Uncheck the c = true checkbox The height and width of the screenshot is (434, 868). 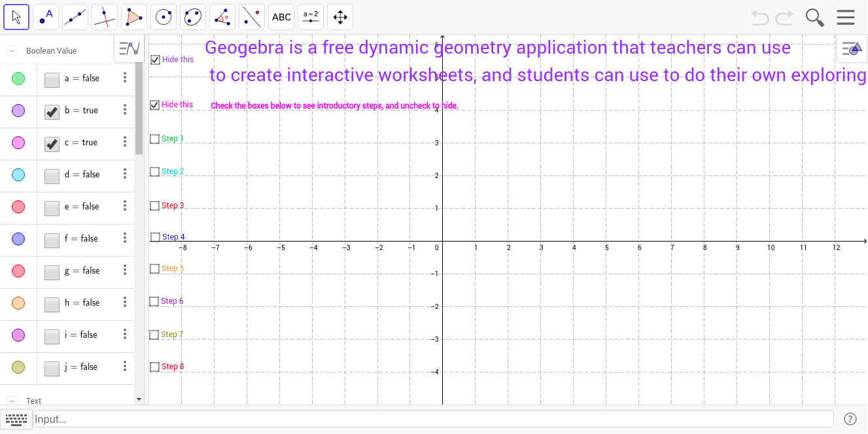click(x=52, y=143)
